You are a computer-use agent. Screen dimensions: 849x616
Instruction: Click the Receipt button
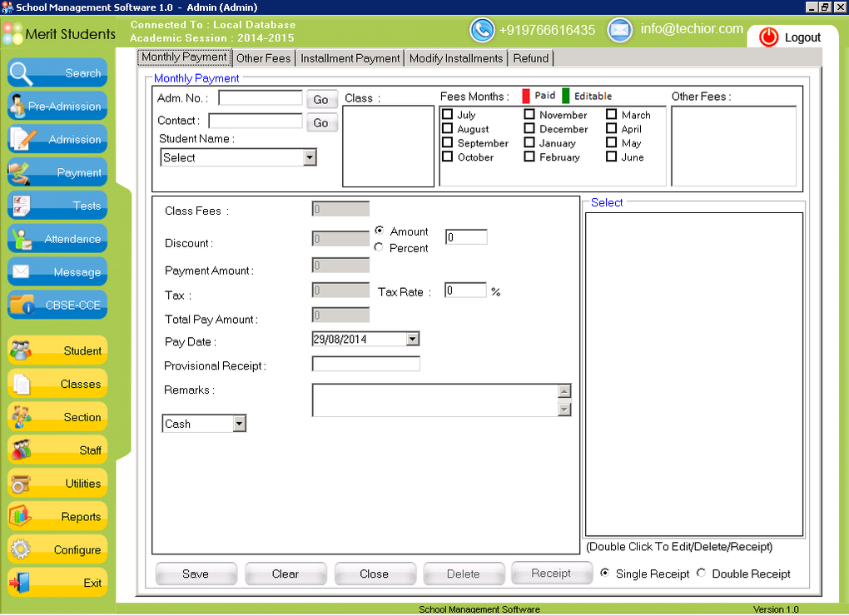pyautogui.click(x=551, y=574)
